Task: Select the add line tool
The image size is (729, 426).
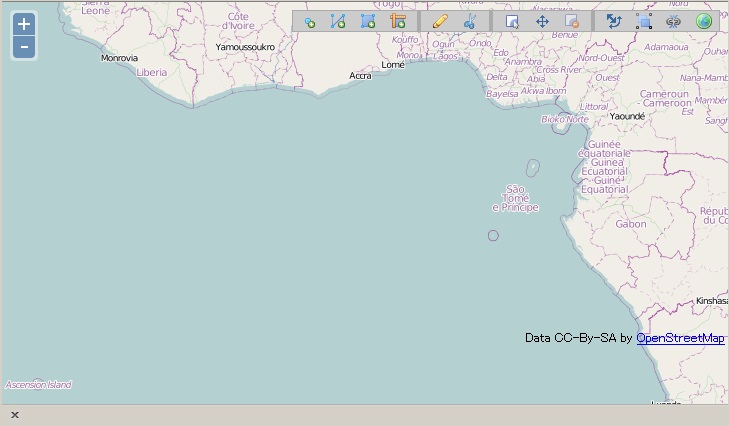Action: [338, 22]
